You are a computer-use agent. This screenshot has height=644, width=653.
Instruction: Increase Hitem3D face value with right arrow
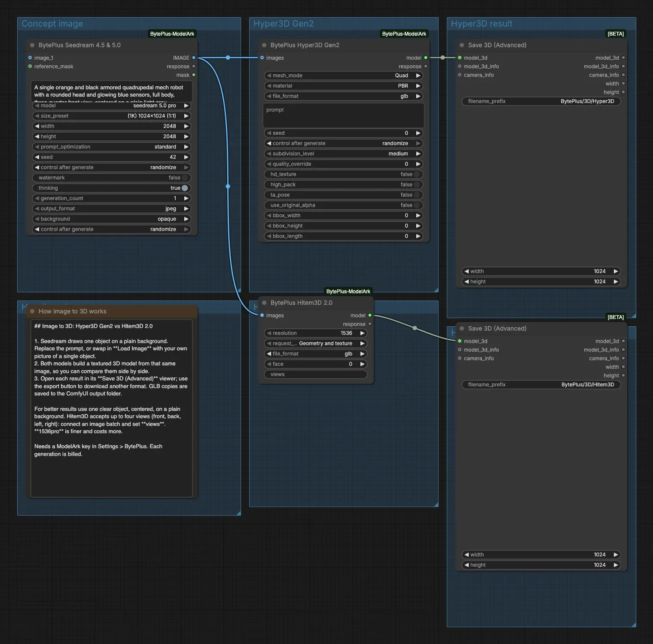(363, 364)
